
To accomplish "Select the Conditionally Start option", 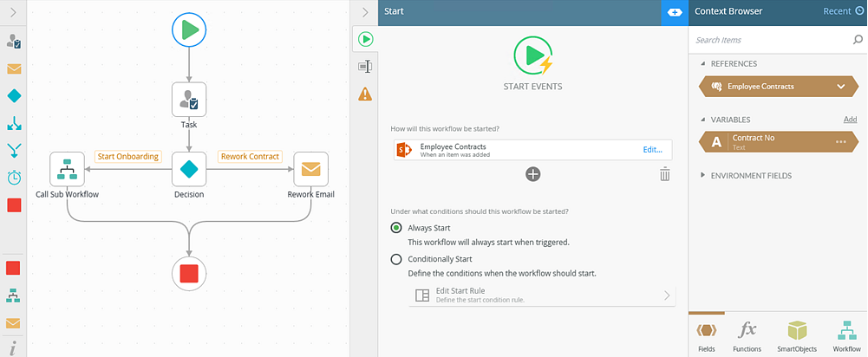I will tap(396, 259).
